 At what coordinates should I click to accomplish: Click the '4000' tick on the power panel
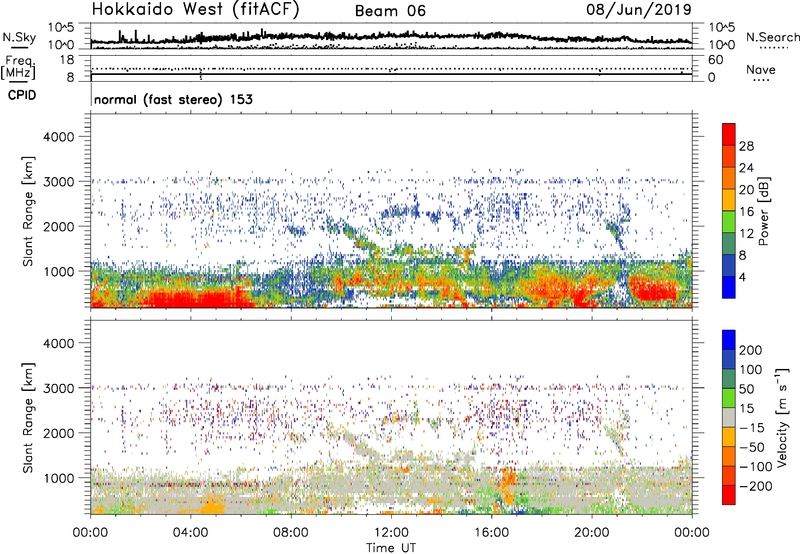click(59, 137)
